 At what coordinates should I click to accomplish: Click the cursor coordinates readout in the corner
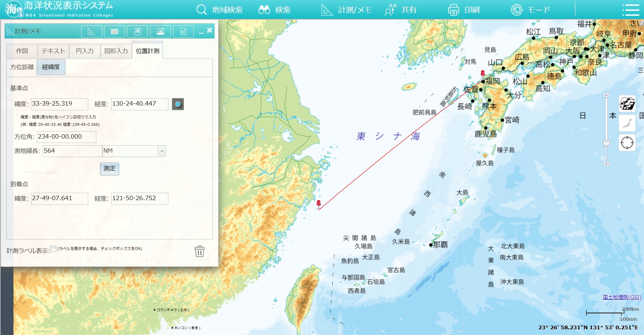pos(588,327)
